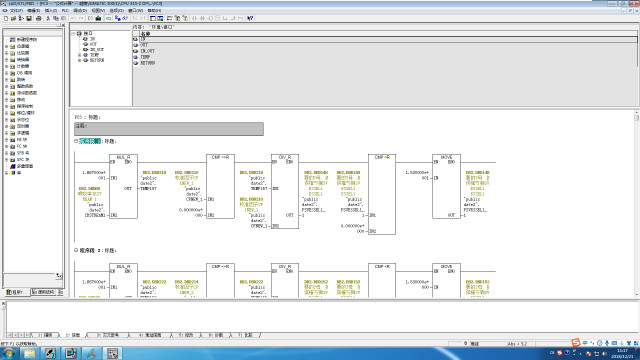The image size is (640, 360).
Task: Open file explorer from Windows taskbar
Action: click(x=29, y=353)
